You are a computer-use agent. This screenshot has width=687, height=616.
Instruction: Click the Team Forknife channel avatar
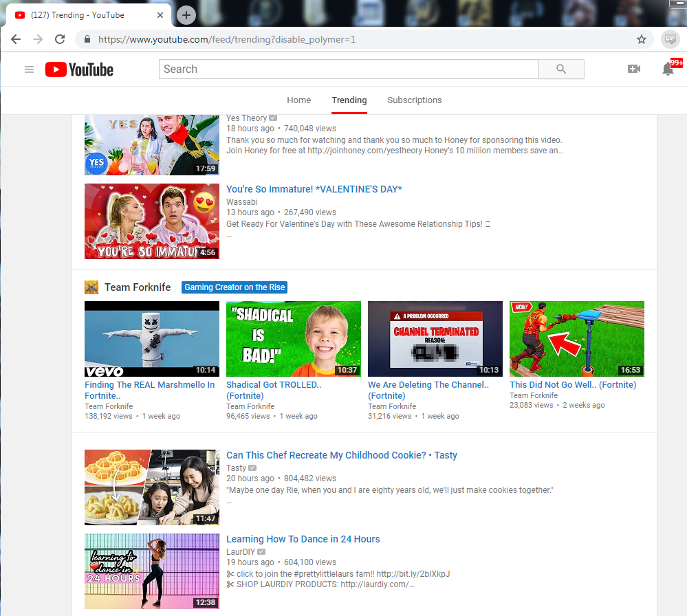click(x=91, y=287)
